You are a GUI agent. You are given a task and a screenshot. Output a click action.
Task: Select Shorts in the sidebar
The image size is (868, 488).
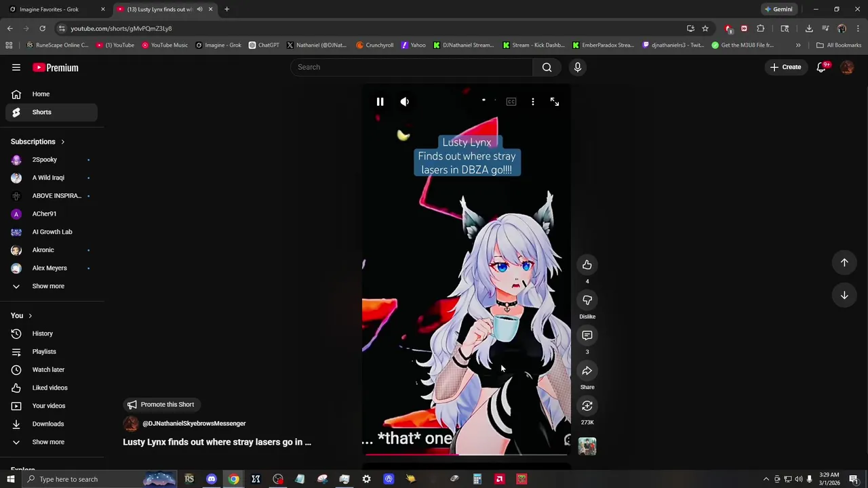point(52,112)
